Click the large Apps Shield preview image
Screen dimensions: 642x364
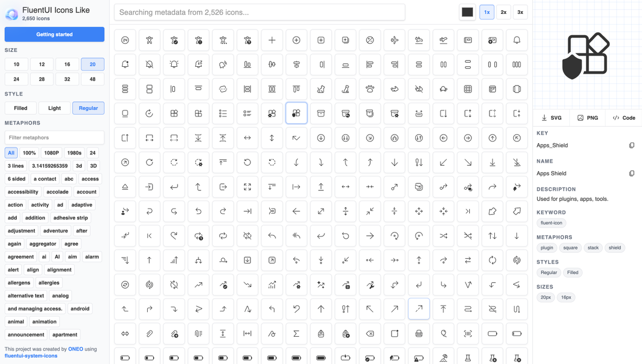pos(586,56)
